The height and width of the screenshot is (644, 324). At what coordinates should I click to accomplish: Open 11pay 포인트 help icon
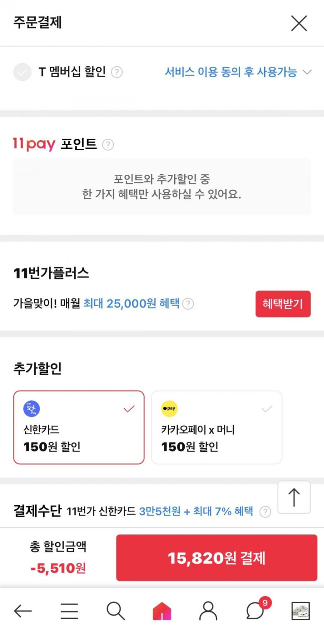108,145
